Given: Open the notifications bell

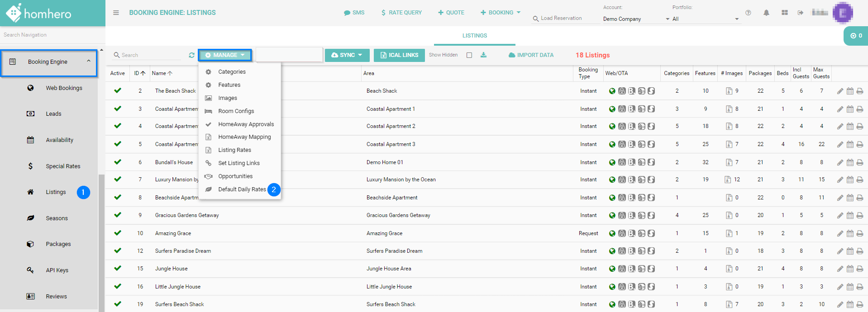Looking at the screenshot, I should pos(766,13).
